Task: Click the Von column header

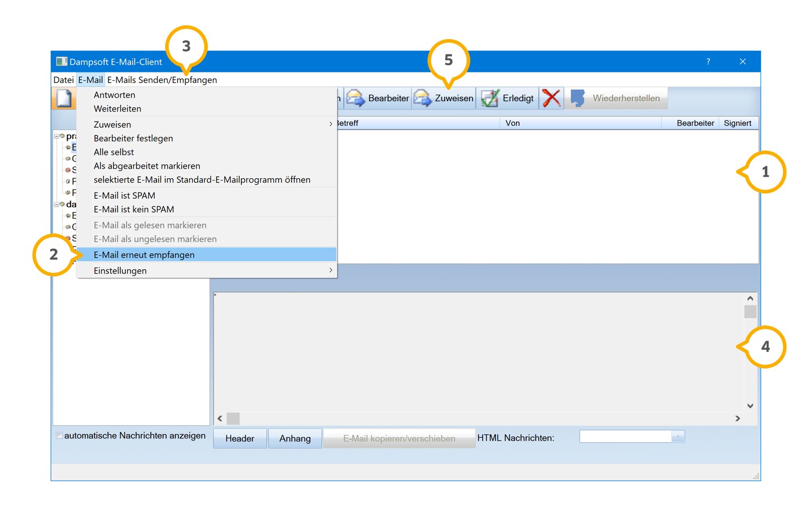Action: click(580, 123)
